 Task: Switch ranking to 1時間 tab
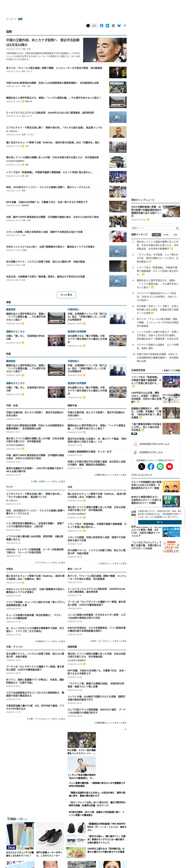point(156,235)
